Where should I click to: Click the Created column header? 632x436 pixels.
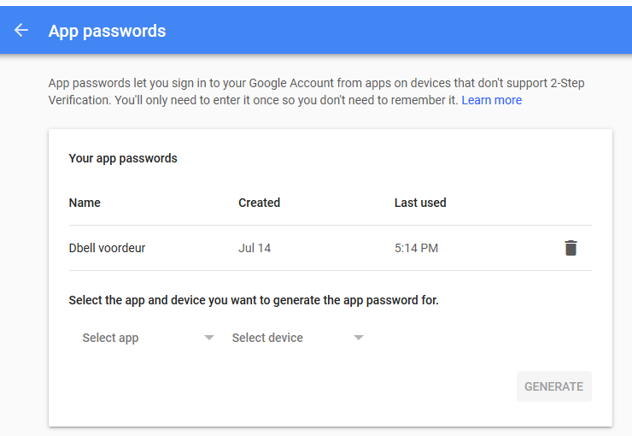click(259, 202)
